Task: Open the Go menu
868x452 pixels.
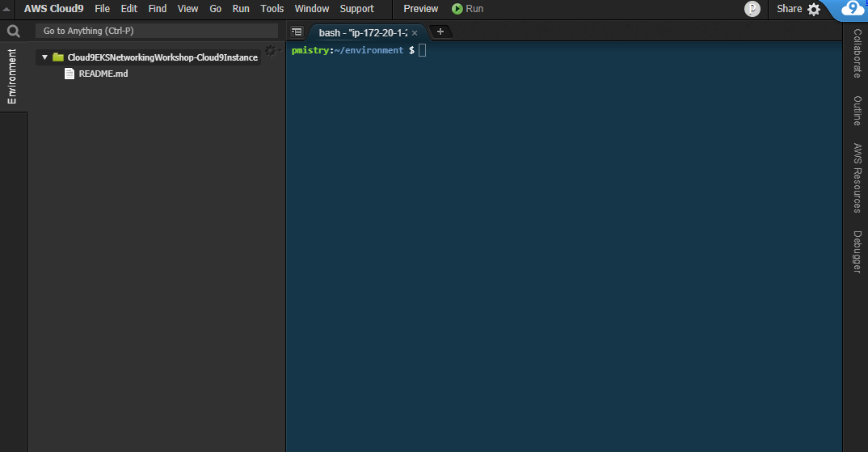Action: point(215,9)
